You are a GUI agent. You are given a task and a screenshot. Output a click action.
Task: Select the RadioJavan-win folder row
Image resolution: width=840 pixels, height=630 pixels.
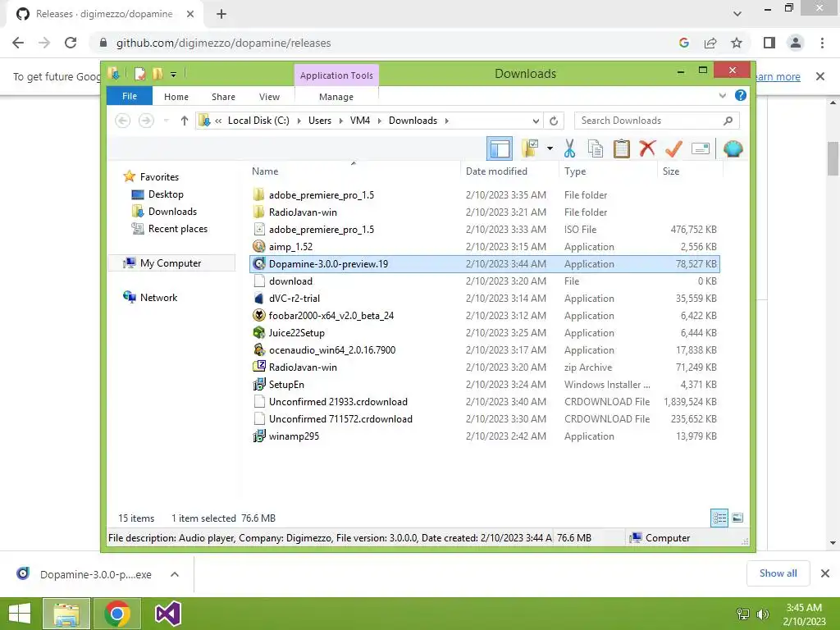tap(484, 212)
